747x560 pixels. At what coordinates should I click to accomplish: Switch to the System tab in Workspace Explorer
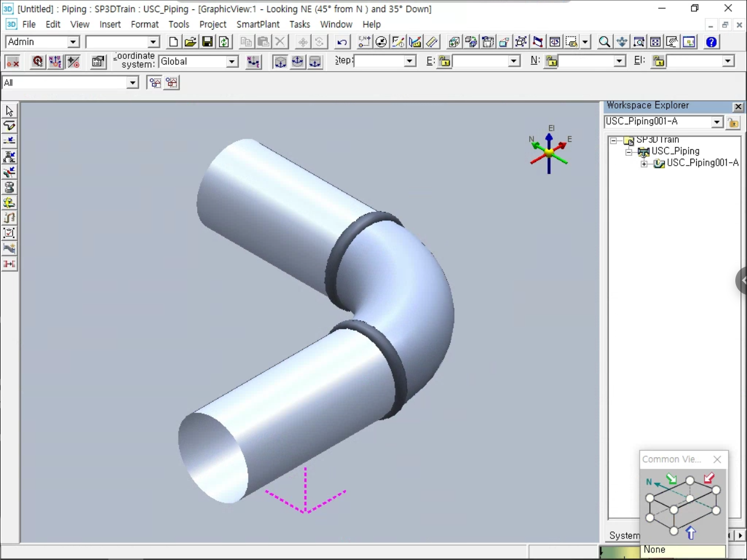click(x=624, y=535)
